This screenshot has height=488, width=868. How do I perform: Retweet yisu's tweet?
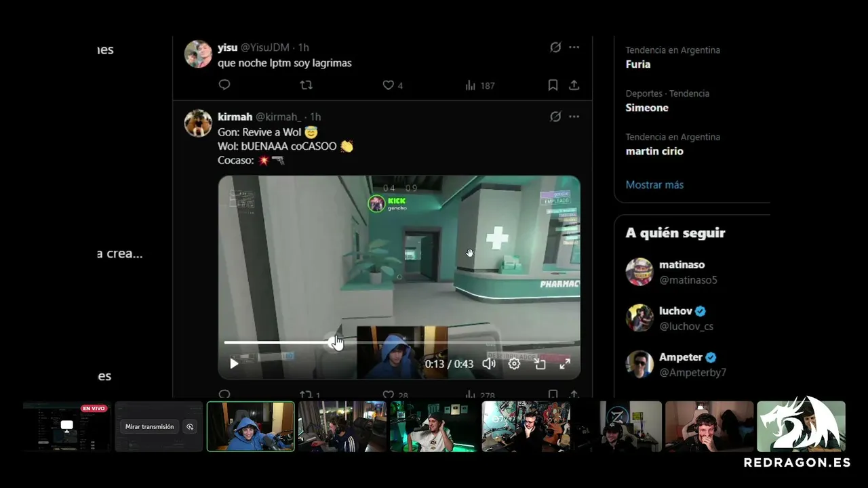[307, 85]
